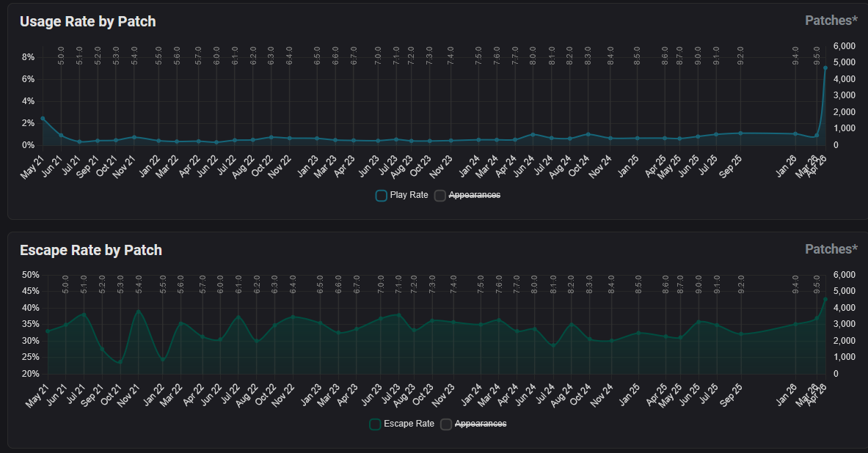Click the Jan 26 label under Usage chart

coord(786,166)
